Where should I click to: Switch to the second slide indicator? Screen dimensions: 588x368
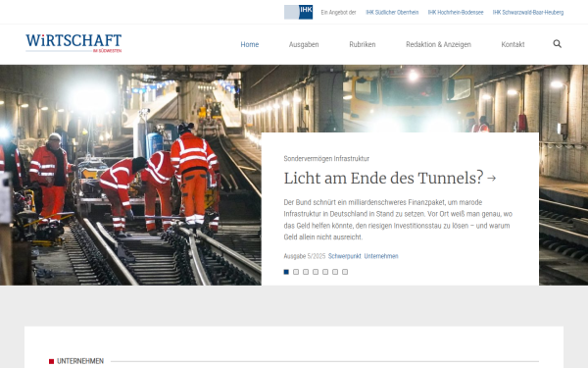click(296, 272)
